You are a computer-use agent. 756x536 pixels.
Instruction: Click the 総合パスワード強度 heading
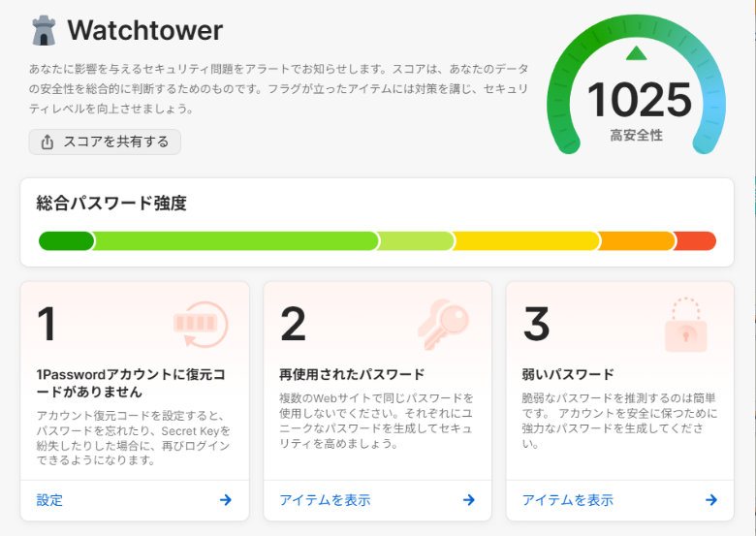pyautogui.click(x=111, y=204)
